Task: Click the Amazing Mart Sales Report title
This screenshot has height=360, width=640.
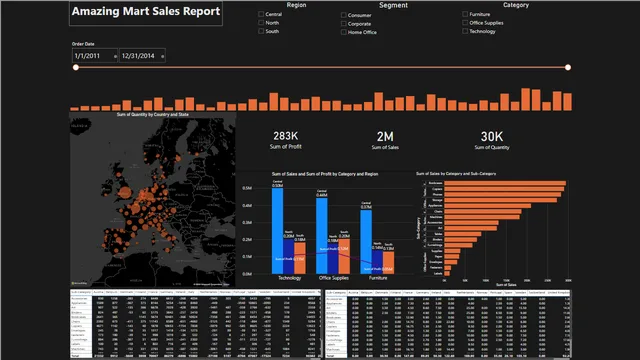Action: pyautogui.click(x=146, y=11)
